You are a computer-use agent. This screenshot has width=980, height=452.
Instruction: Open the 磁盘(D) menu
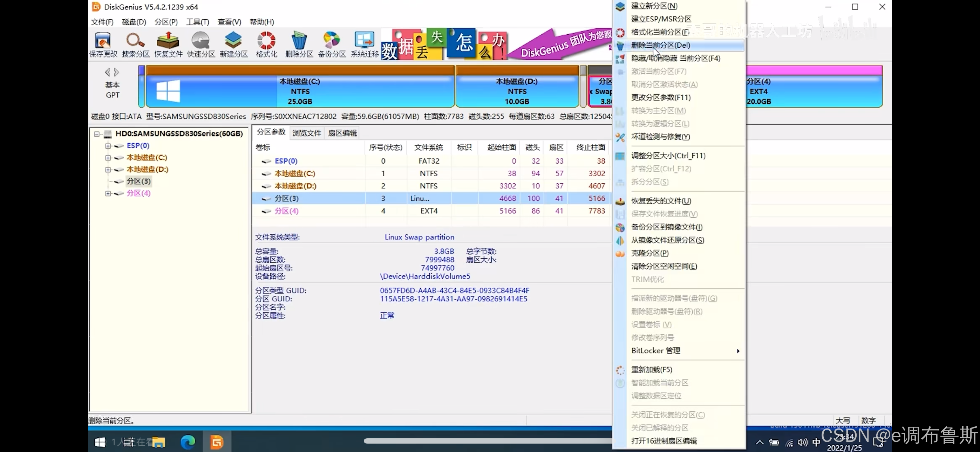[134, 22]
